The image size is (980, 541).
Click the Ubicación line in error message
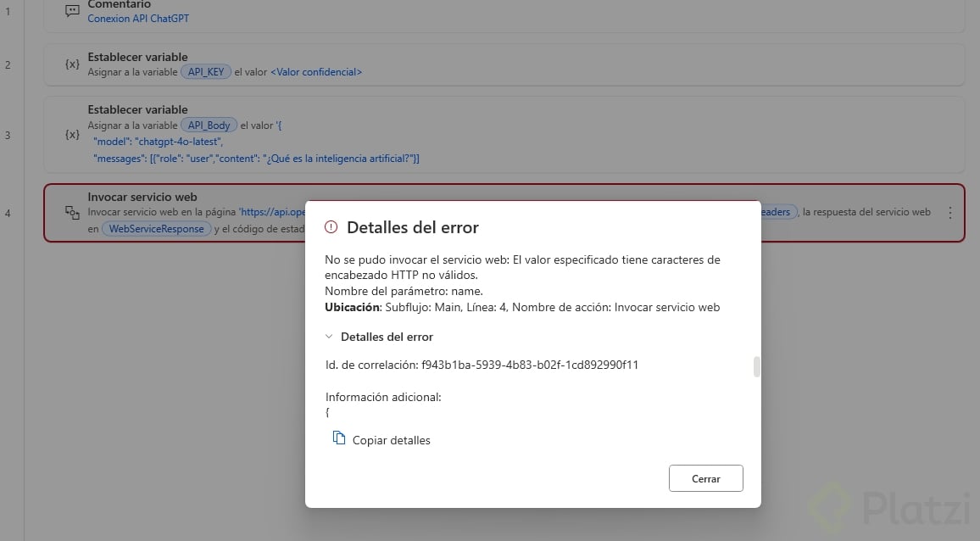pos(522,307)
